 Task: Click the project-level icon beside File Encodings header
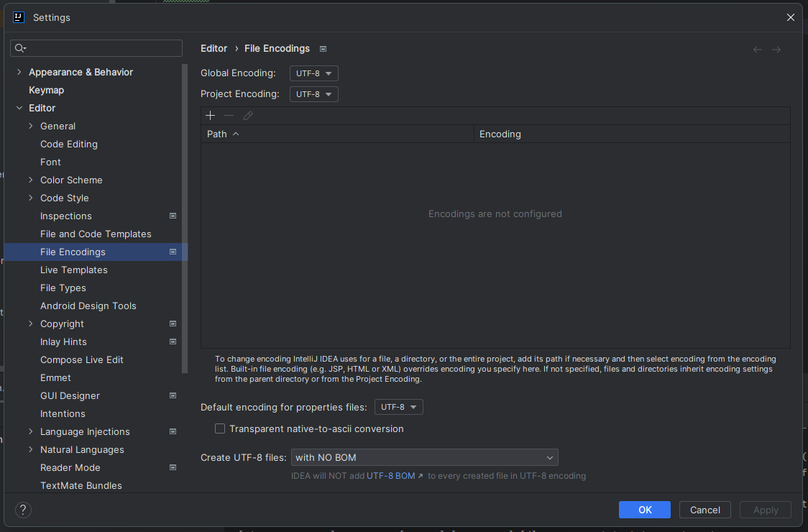pyautogui.click(x=323, y=49)
